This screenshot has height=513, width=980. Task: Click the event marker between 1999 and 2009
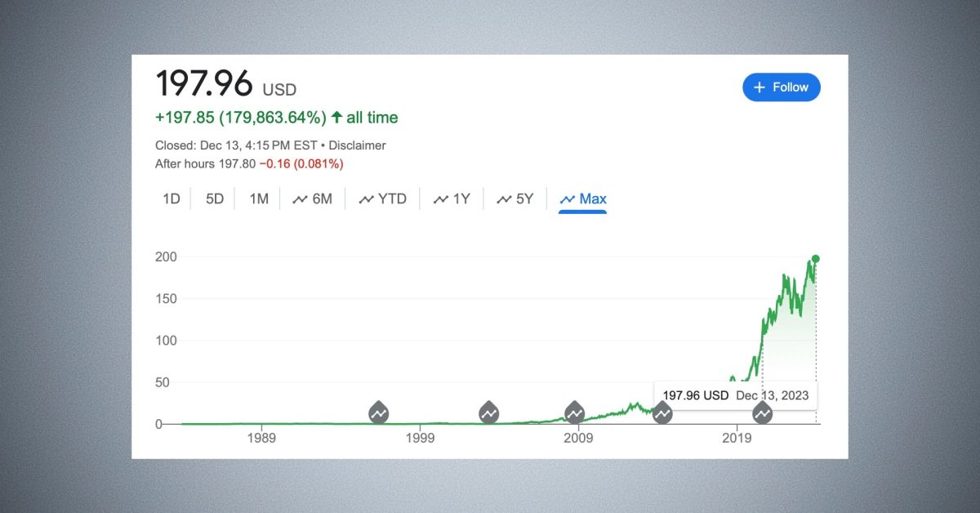tap(488, 413)
